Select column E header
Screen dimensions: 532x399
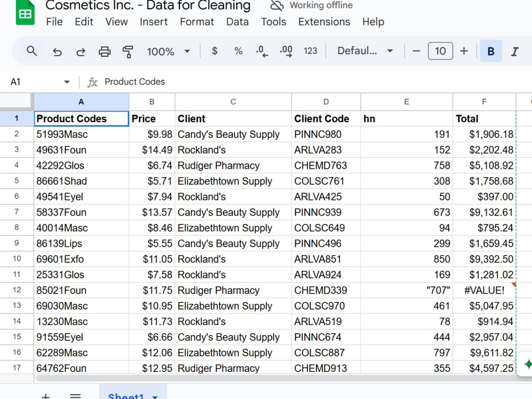[406, 102]
